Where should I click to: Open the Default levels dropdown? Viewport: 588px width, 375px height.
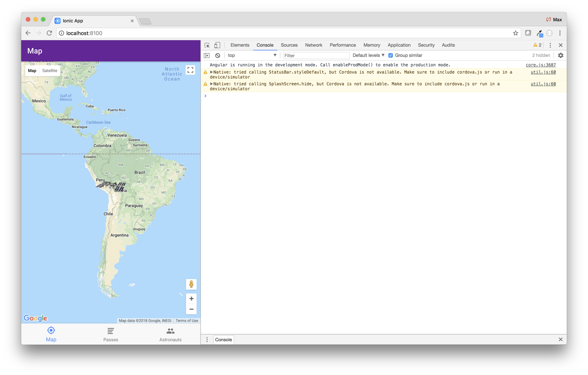[368, 56]
